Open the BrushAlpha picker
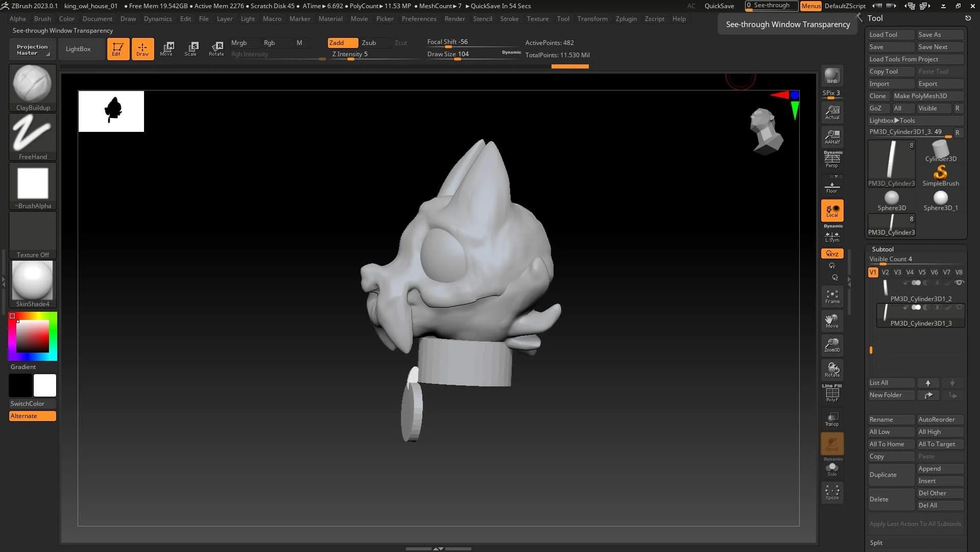 (x=33, y=186)
